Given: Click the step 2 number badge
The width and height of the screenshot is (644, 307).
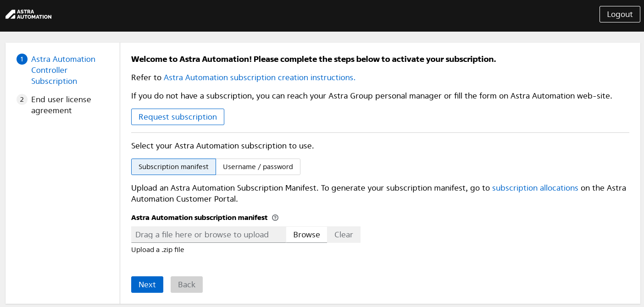Looking at the screenshot, I should 22,99.
